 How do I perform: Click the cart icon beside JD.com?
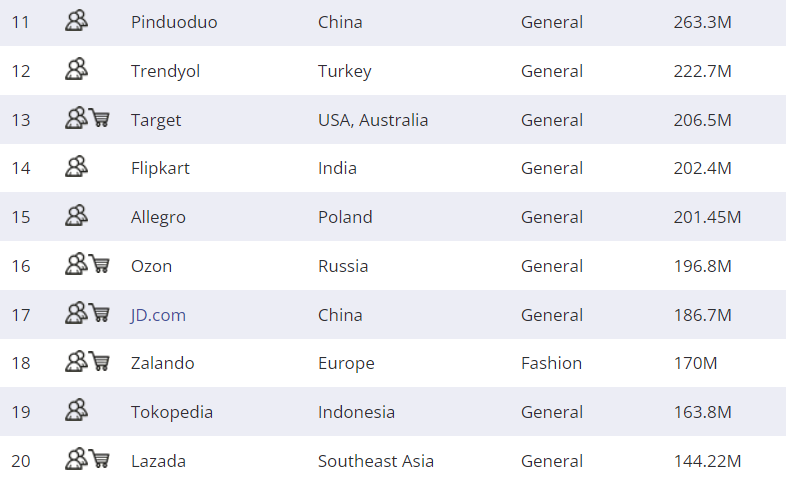pos(100,314)
